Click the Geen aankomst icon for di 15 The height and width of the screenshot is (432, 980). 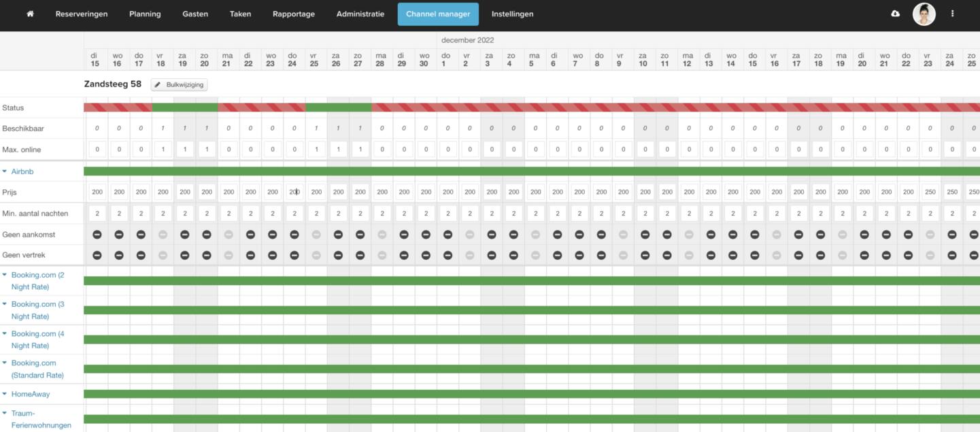[97, 235]
